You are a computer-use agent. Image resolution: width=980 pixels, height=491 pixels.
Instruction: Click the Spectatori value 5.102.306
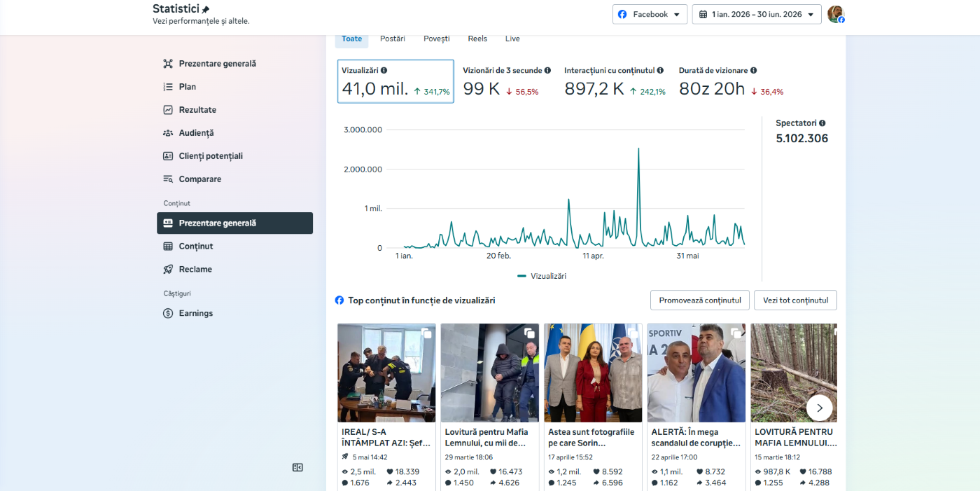[x=801, y=139]
